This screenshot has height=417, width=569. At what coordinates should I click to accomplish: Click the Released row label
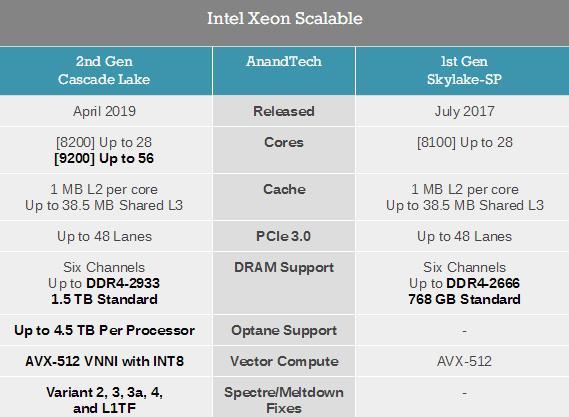tap(284, 111)
